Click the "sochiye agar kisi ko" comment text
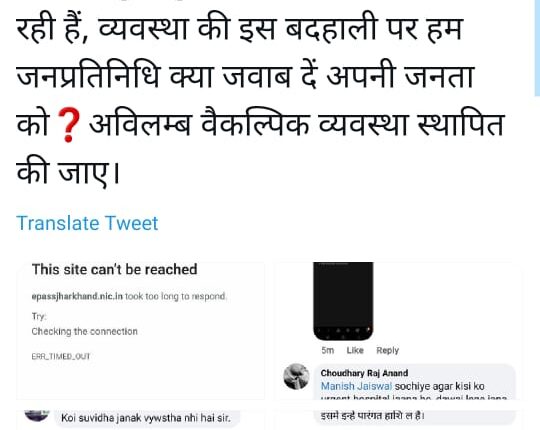The height and width of the screenshot is (430, 540). [439, 386]
